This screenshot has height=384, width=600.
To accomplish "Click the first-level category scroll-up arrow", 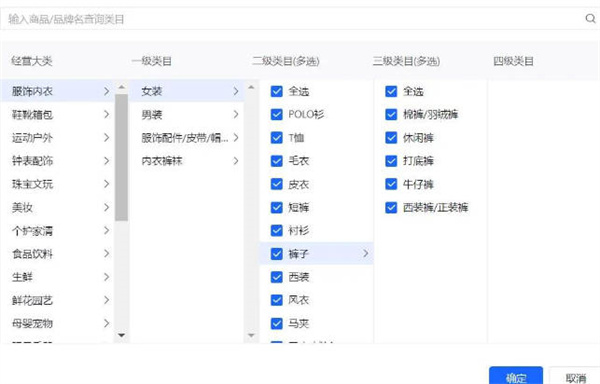I will click(x=251, y=87).
